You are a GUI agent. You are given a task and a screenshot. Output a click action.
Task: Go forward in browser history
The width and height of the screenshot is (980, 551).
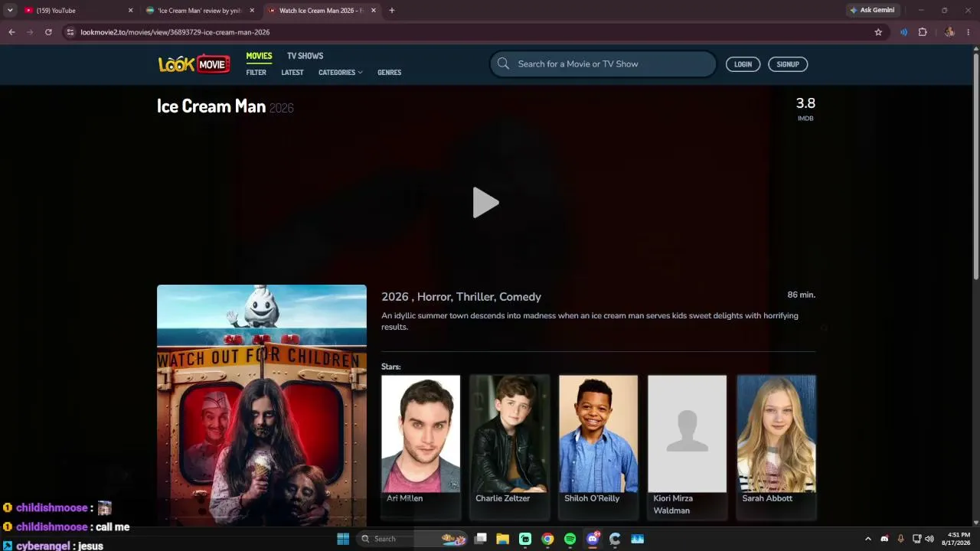coord(30,32)
